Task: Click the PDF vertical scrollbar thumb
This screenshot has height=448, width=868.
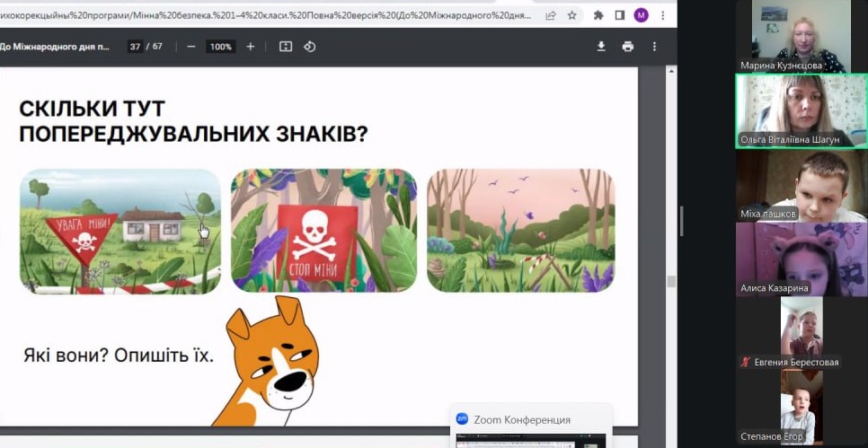Action: click(x=670, y=281)
